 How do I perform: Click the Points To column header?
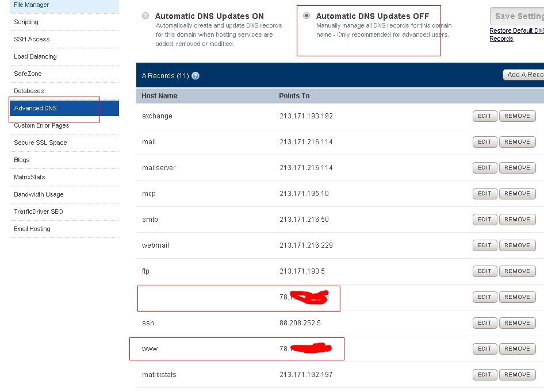coord(294,96)
